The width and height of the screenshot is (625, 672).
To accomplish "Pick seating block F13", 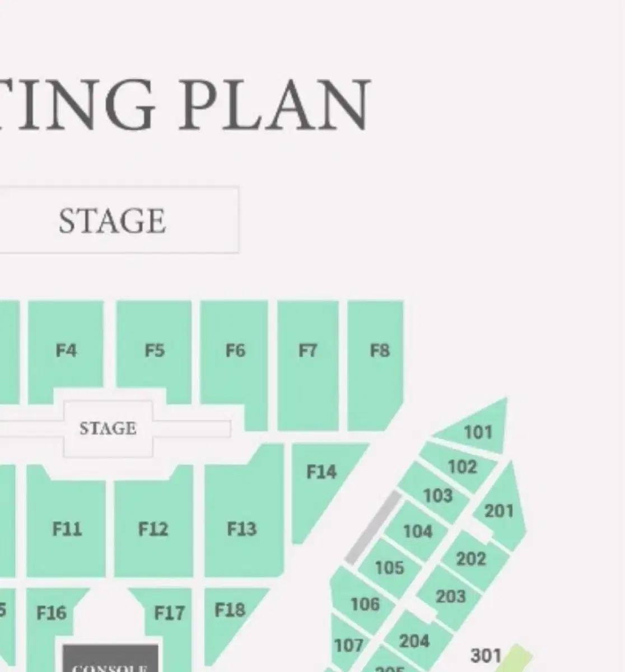I will tap(241, 528).
